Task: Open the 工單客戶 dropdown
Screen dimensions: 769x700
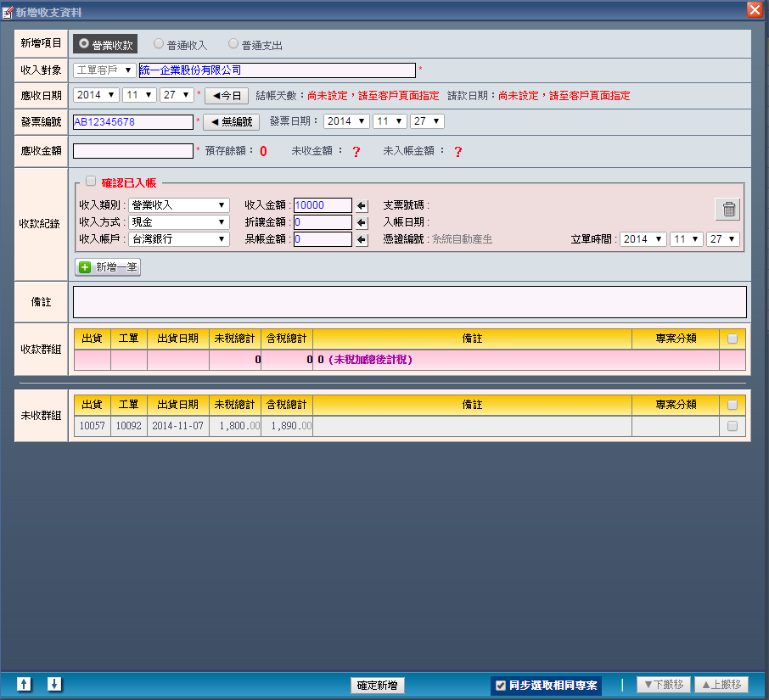Action: [104, 70]
